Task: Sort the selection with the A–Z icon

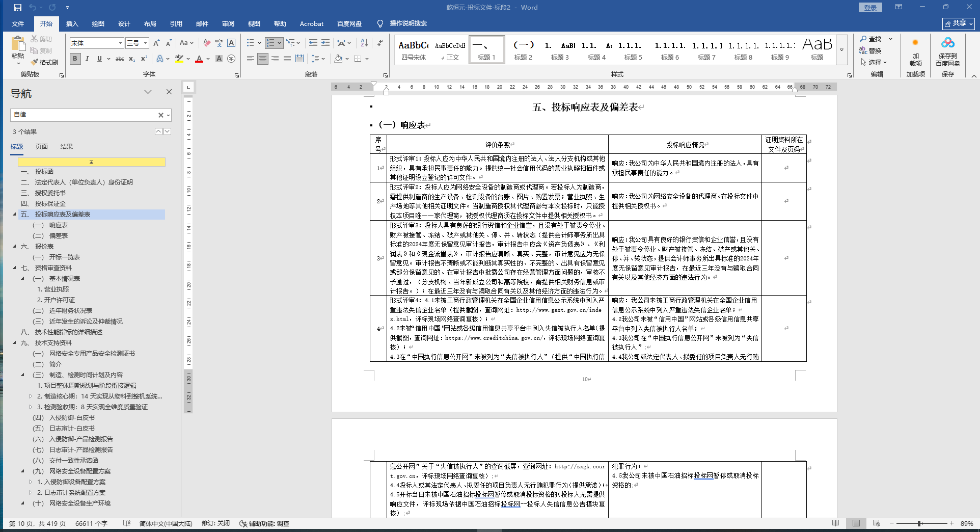Action: pos(364,43)
